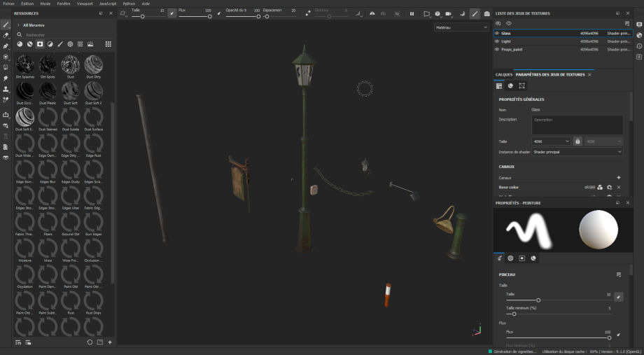Remove the Base color channel with X
Viewport: 644px width, 355px height.
click(x=619, y=187)
